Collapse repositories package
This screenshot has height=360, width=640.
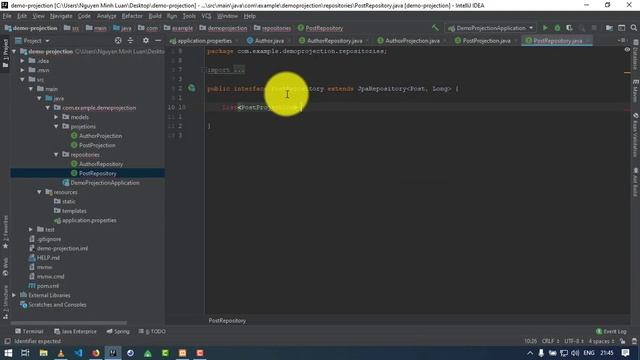56,155
